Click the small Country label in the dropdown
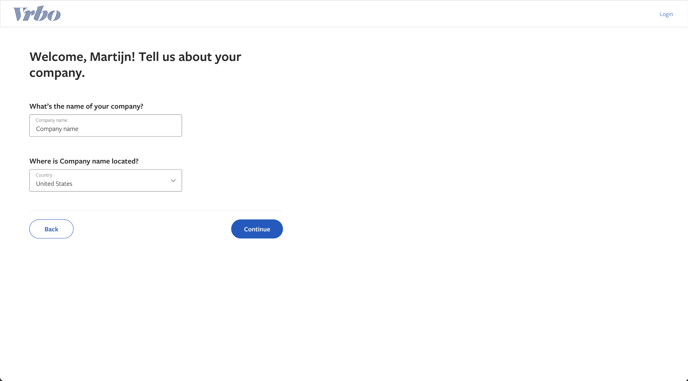 tap(44, 175)
